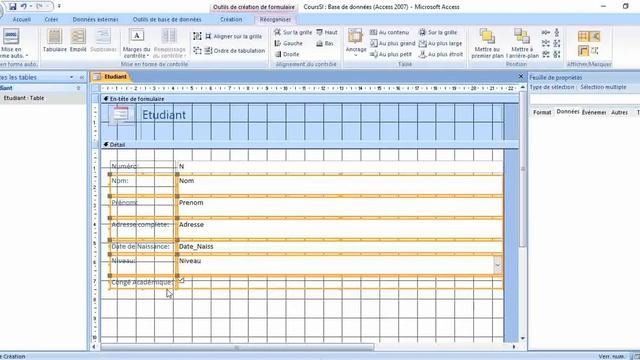
Task: Select the Prenom text box
Action: 340,207
